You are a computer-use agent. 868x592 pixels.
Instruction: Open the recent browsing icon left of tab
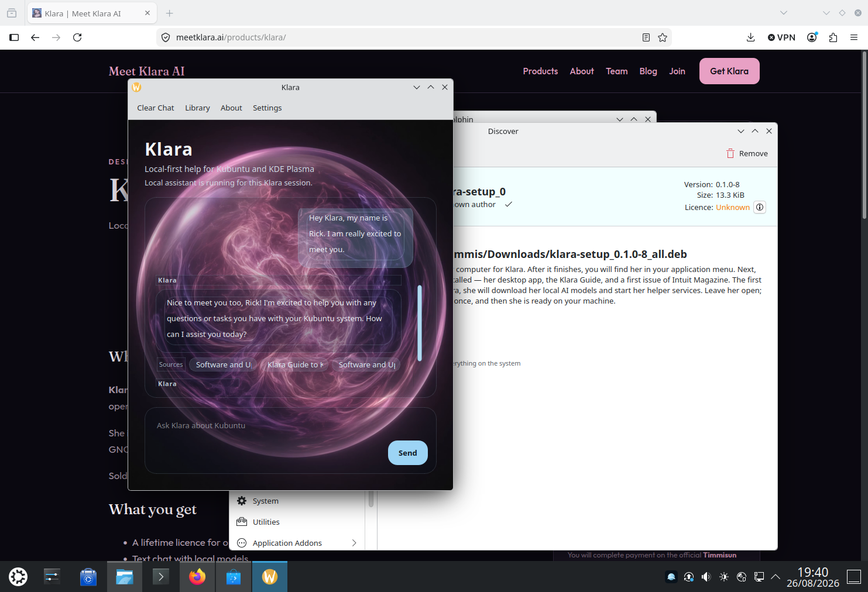12,13
